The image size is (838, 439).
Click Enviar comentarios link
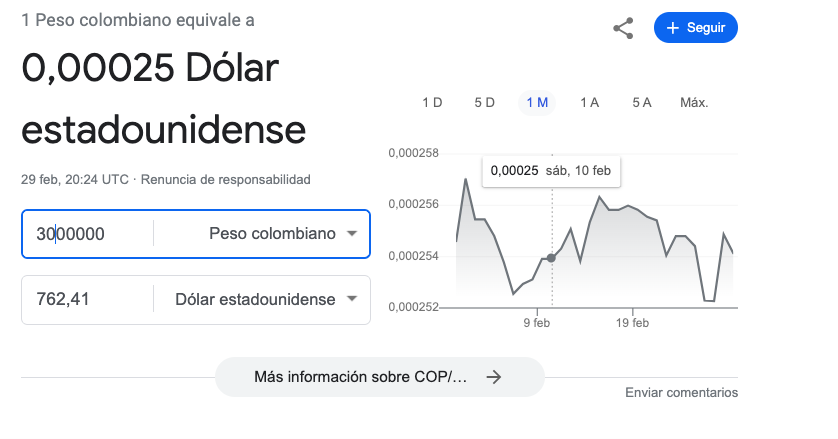point(681,392)
